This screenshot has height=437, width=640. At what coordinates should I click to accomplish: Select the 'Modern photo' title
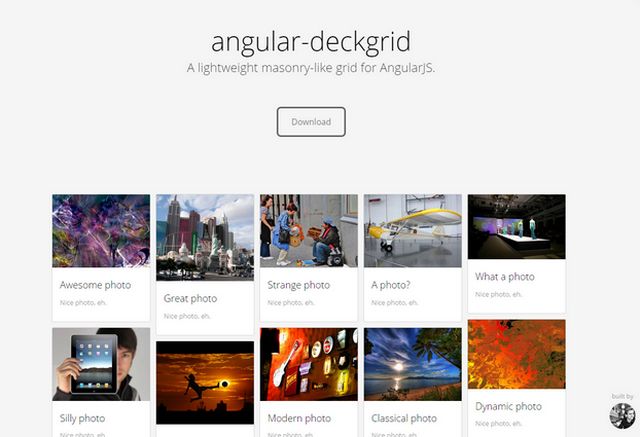pos(299,418)
